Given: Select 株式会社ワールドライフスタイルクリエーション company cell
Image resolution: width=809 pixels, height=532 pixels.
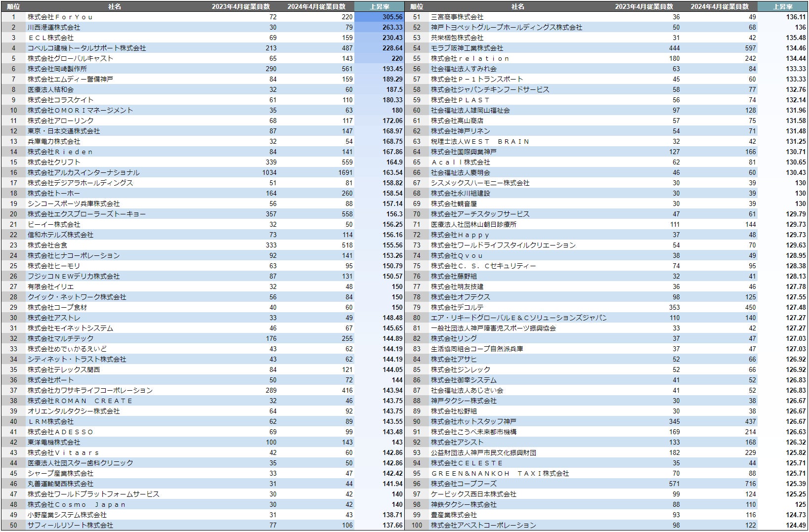Looking at the screenshot, I should pos(504,245).
